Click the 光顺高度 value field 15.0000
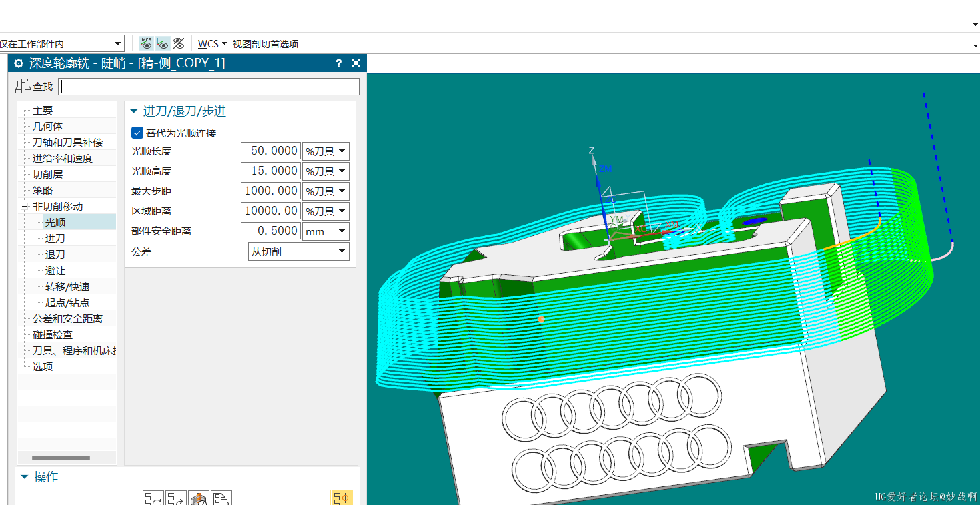Viewport: 980px width, 505px height. click(x=271, y=171)
